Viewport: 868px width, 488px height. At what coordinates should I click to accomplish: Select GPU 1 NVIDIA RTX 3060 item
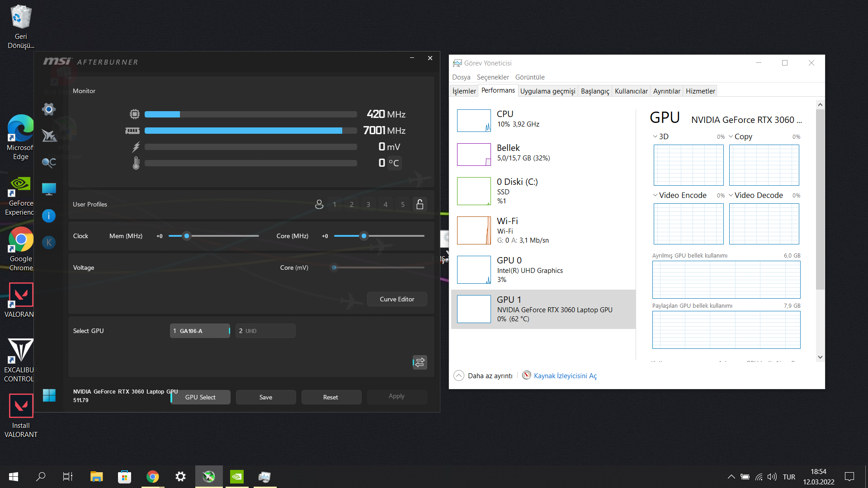[543, 309]
